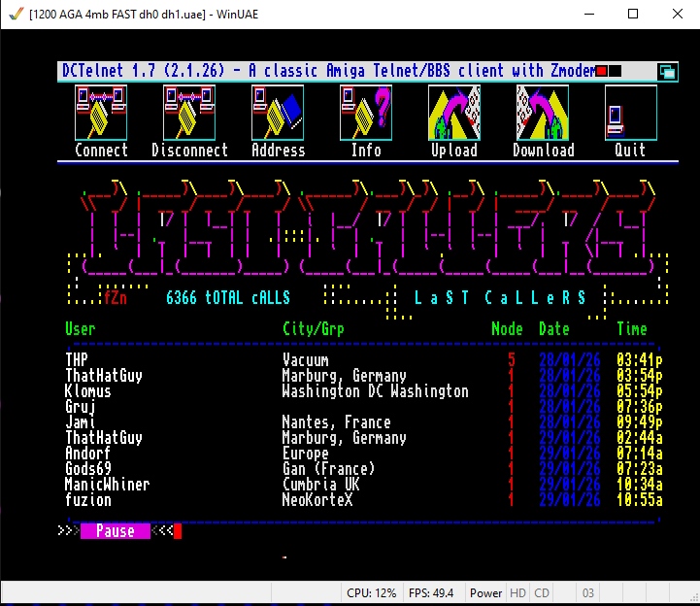Click the Nantes, France city text

[x=337, y=422]
